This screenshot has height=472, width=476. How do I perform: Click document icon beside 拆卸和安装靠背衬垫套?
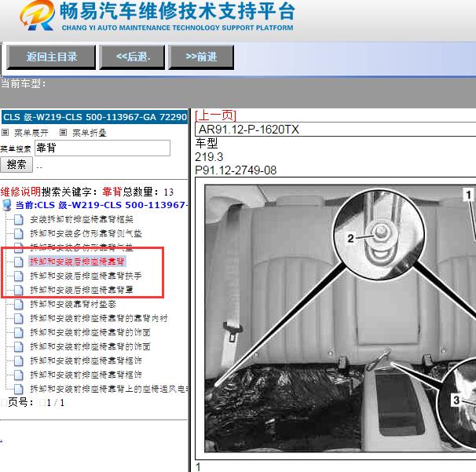pyautogui.click(x=19, y=304)
